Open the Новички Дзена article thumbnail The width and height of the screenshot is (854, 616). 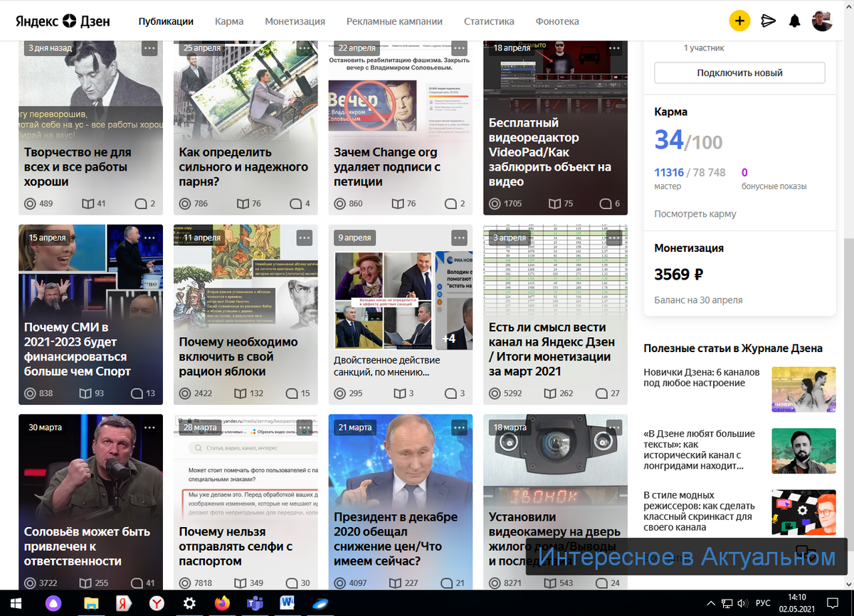[x=803, y=389]
